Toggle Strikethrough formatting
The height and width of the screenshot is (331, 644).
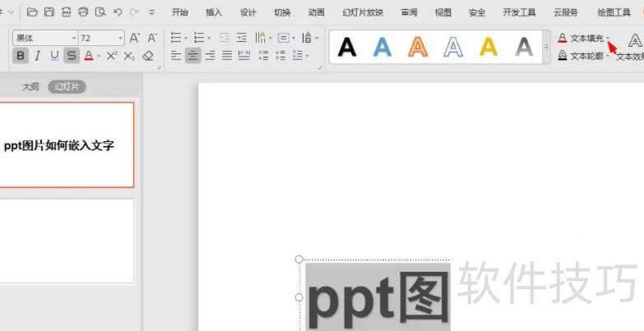[x=72, y=55]
